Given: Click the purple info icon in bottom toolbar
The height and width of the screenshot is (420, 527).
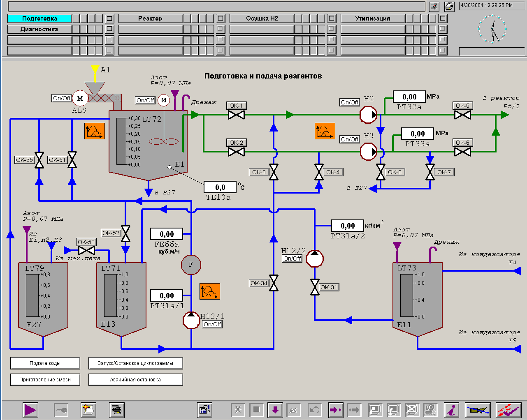Looking at the screenshot, I should [x=452, y=410].
